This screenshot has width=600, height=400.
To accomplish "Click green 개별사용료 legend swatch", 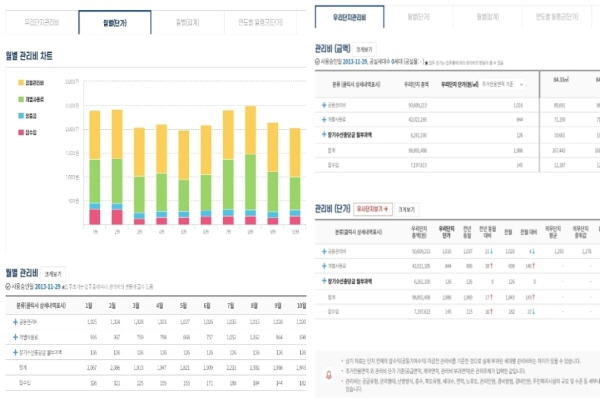I will tap(21, 99).
